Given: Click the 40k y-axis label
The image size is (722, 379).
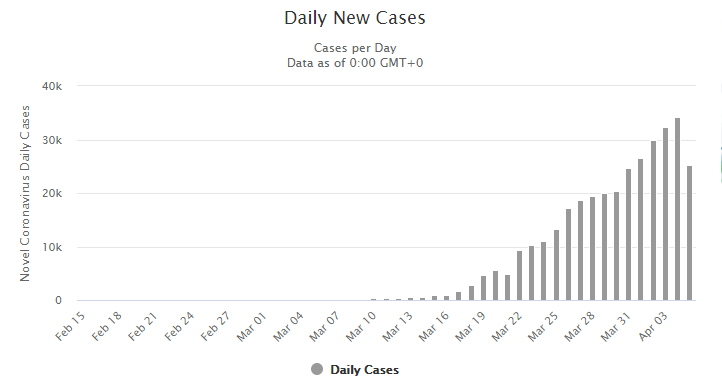Looking at the screenshot, I should pyautogui.click(x=52, y=86).
